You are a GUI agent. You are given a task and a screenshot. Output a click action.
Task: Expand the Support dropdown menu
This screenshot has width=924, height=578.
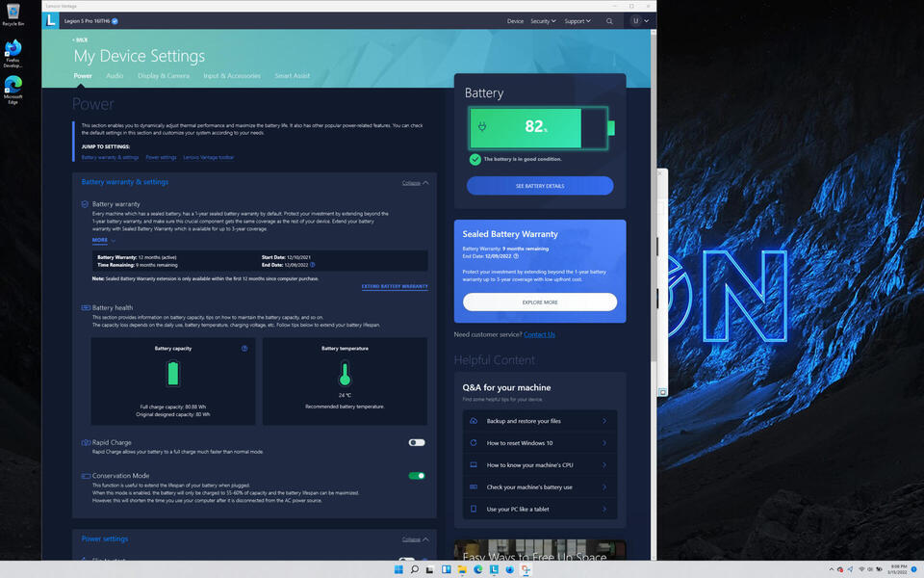tap(577, 21)
